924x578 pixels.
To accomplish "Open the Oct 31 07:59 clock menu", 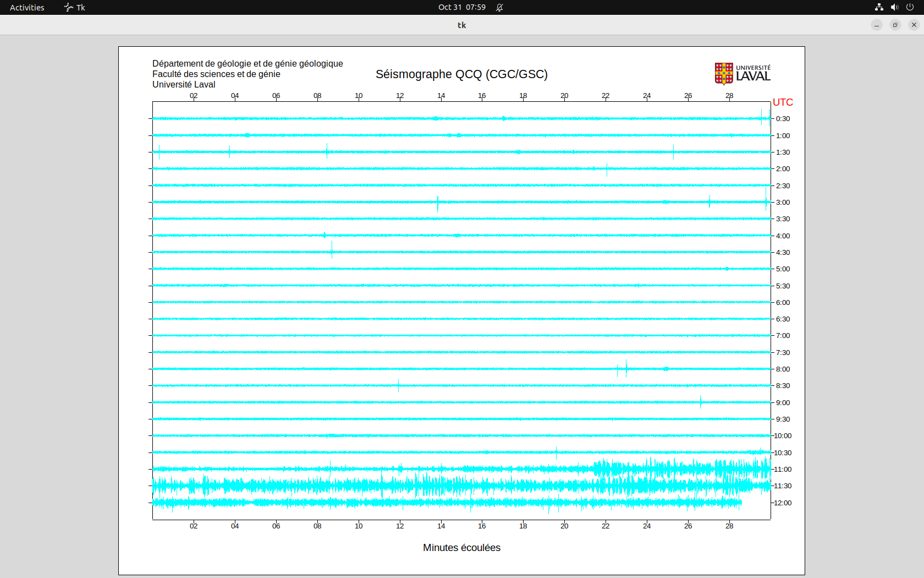I will point(461,7).
